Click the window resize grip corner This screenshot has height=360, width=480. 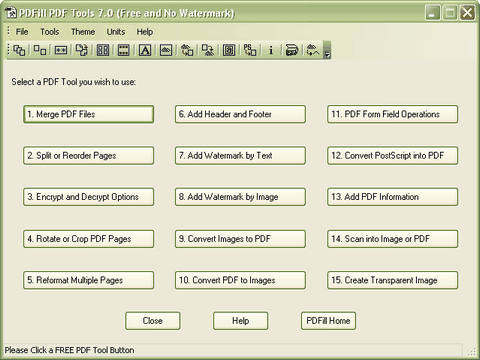(x=472, y=352)
